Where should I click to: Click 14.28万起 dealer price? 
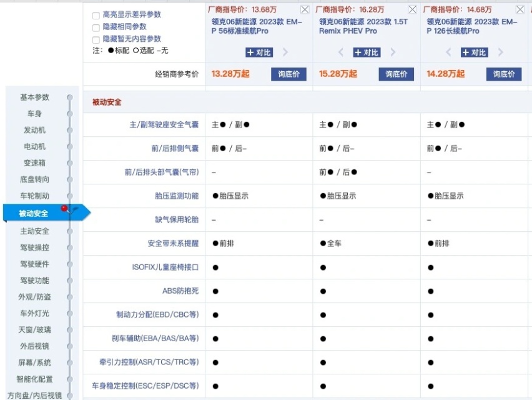445,74
